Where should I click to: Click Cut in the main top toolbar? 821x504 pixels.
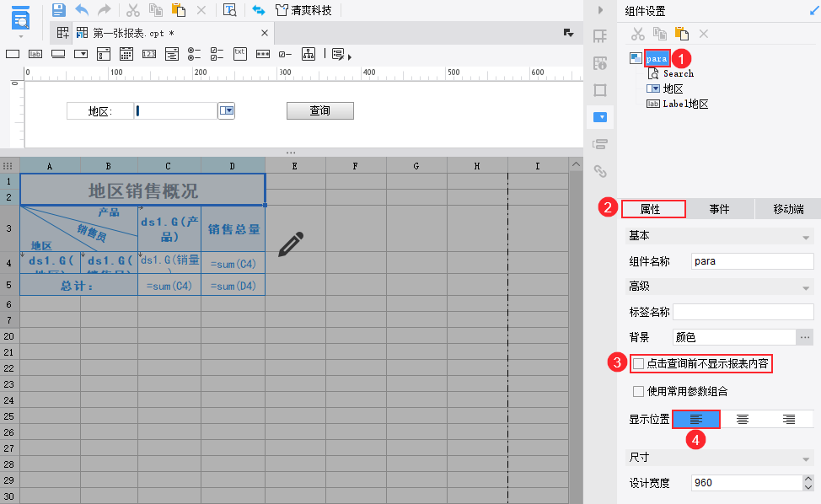click(x=133, y=10)
